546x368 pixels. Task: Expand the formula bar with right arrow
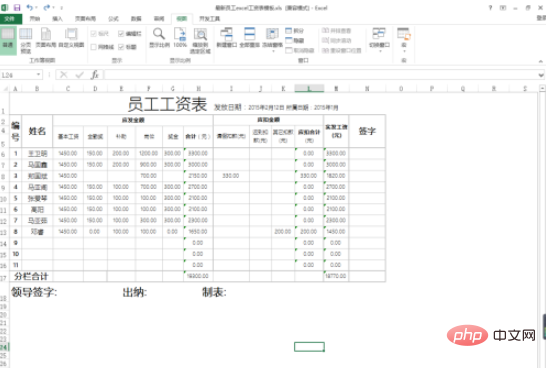coord(540,75)
